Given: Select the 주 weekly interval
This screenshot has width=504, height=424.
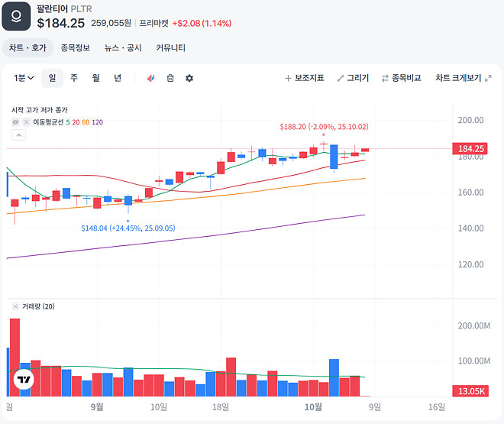Looking at the screenshot, I should pyautogui.click(x=74, y=78).
